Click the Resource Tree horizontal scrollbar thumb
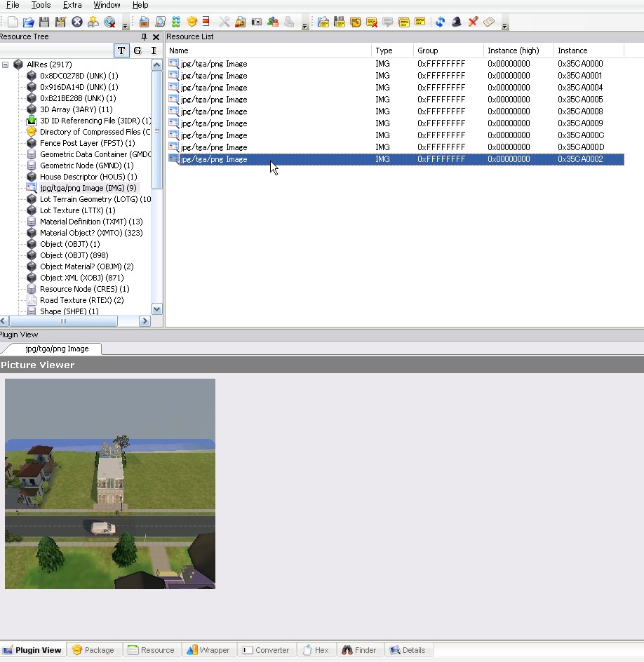644x662 pixels. (x=63, y=321)
